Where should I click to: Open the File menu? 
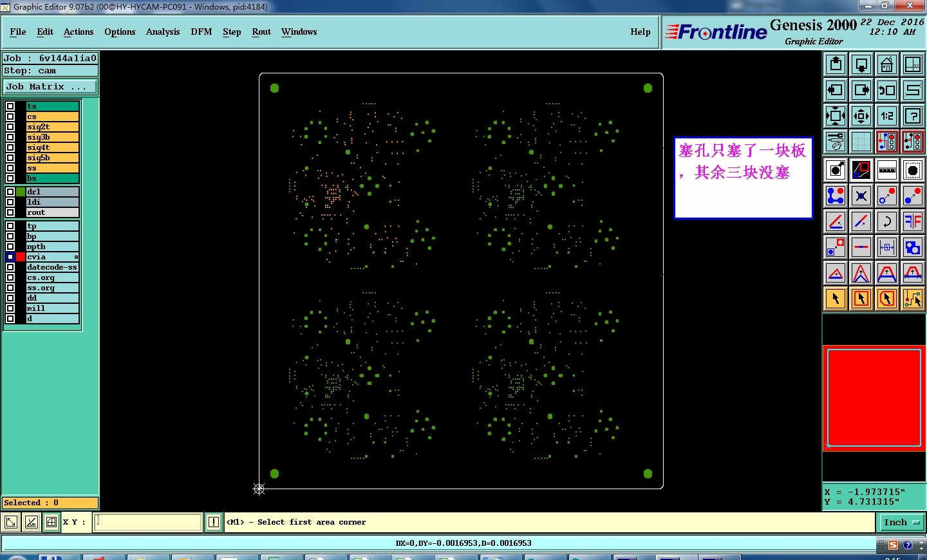click(18, 32)
